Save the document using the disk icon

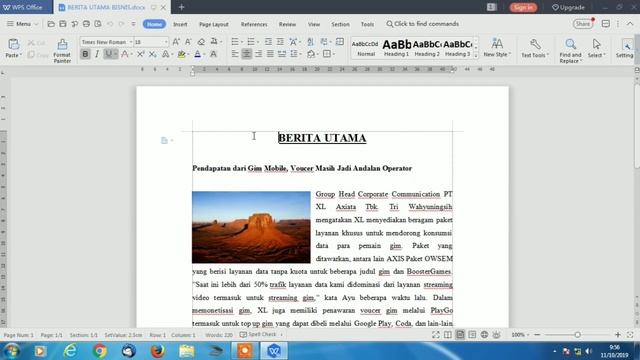click(63, 24)
